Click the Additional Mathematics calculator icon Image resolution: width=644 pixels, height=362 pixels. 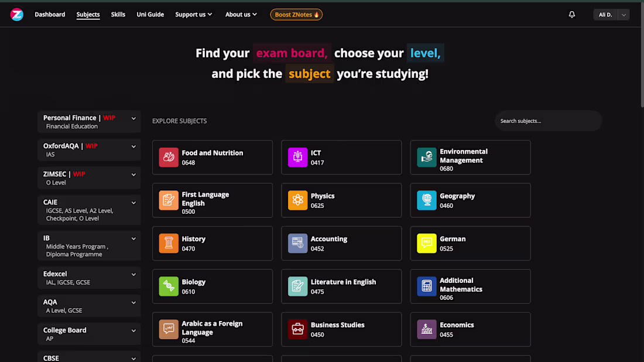coord(426,286)
